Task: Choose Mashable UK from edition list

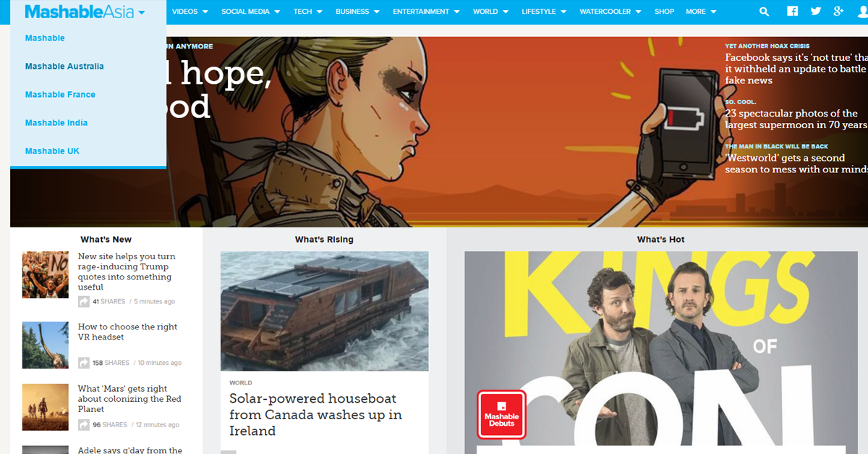Action: pyautogui.click(x=52, y=151)
